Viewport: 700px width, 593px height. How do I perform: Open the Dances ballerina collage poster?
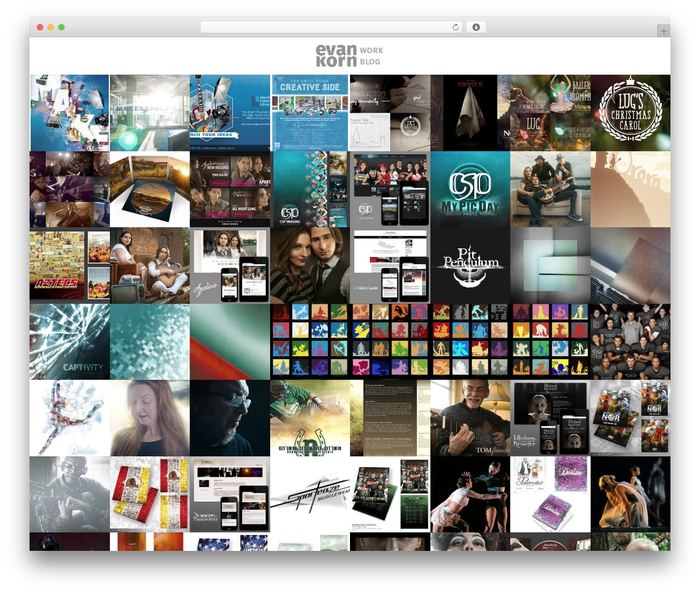[x=69, y=418]
